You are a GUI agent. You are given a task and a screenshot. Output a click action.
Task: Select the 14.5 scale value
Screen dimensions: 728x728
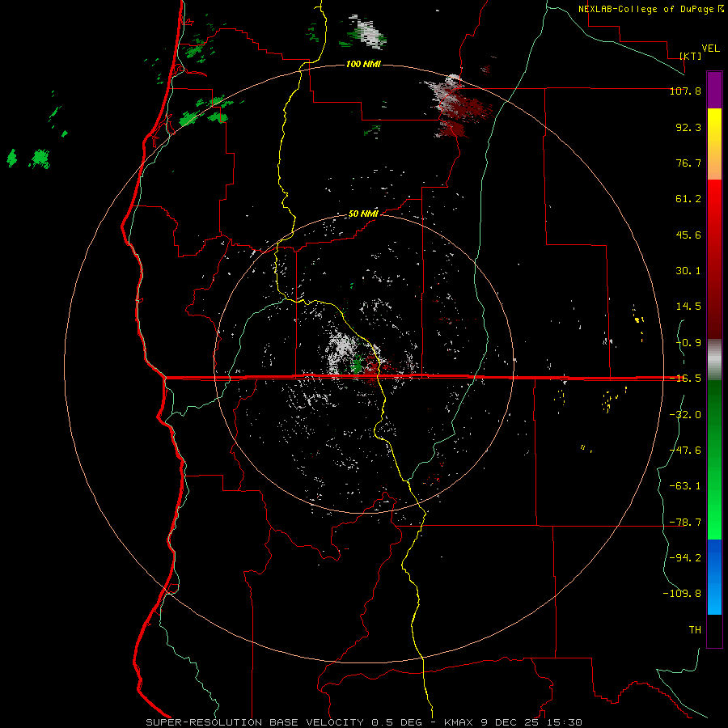[688, 307]
